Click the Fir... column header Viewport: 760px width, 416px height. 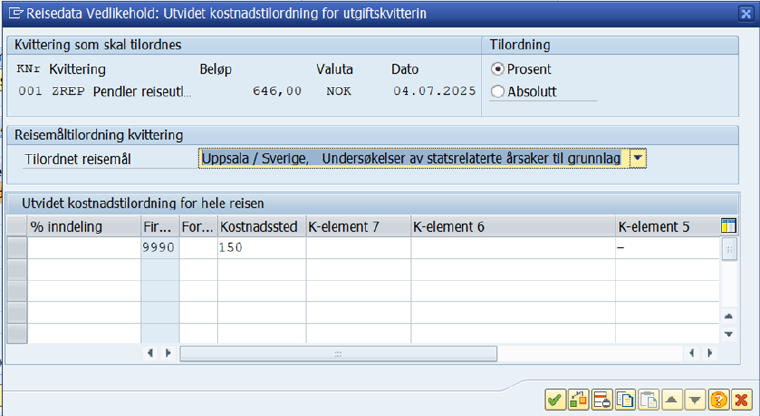click(x=160, y=226)
